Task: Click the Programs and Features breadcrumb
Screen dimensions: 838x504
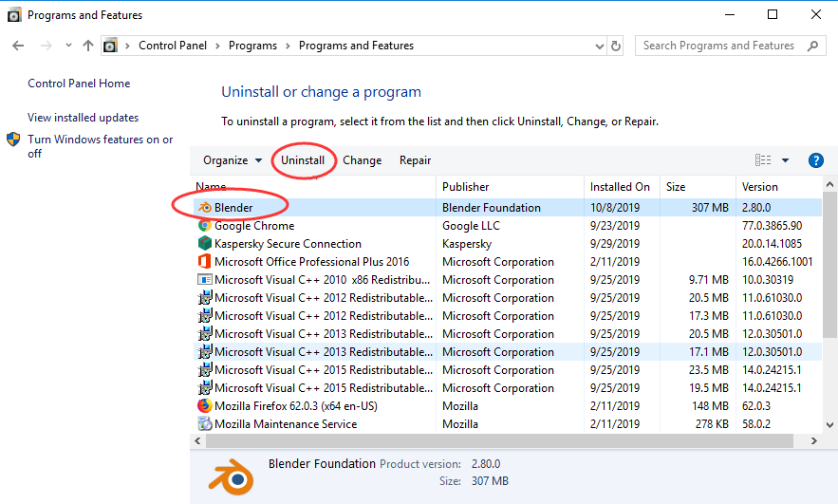Action: pos(357,46)
